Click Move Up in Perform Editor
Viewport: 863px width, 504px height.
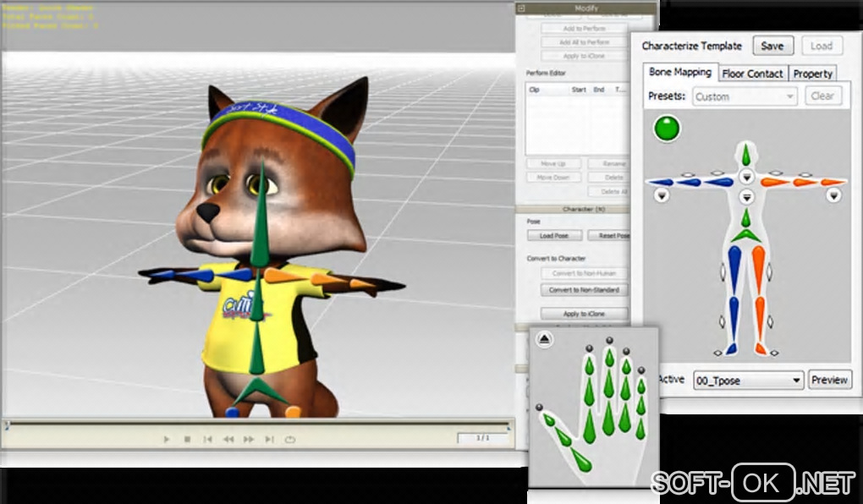click(x=553, y=164)
